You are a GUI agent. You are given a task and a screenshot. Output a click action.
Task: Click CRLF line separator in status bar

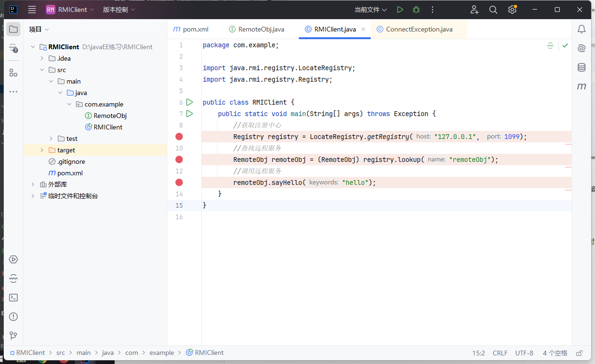[x=500, y=353]
